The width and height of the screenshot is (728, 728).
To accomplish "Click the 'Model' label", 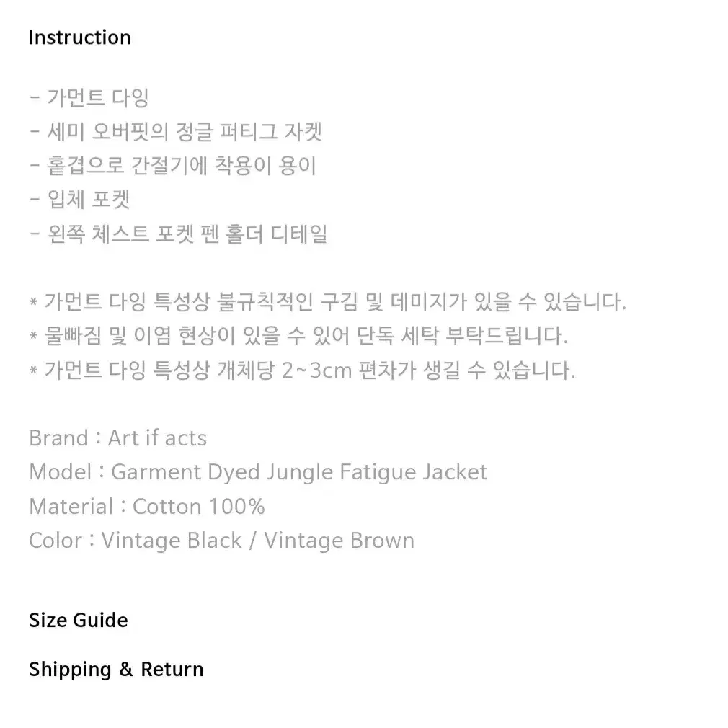I will tap(61, 472).
